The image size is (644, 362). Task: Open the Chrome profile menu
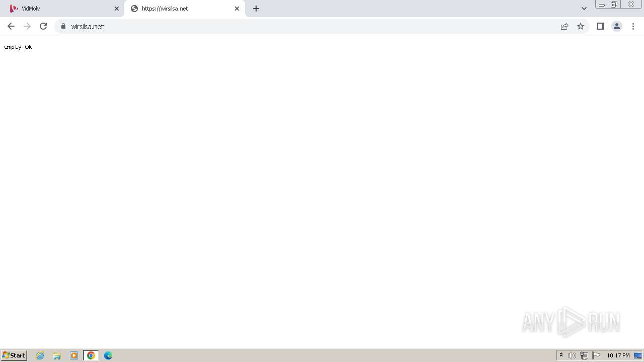click(x=617, y=26)
